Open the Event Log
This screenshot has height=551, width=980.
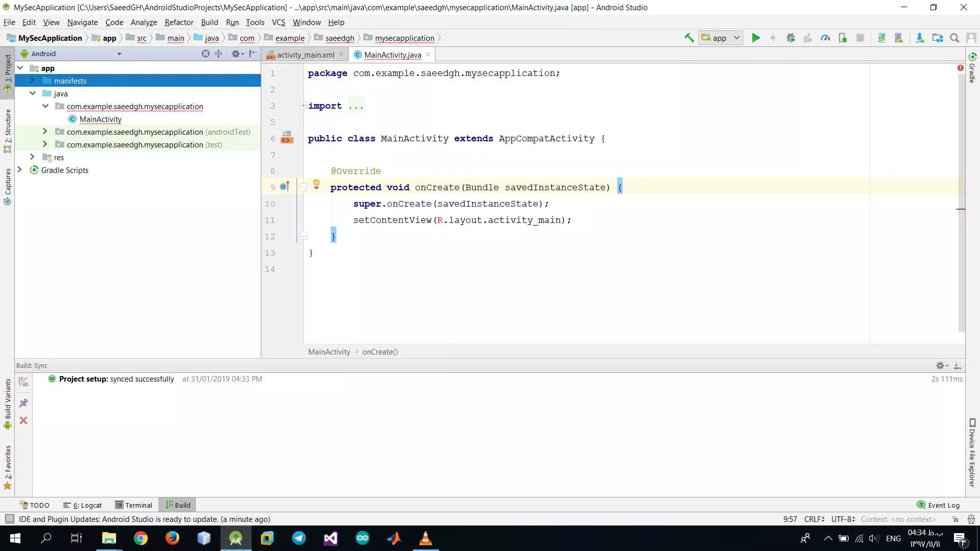938,505
